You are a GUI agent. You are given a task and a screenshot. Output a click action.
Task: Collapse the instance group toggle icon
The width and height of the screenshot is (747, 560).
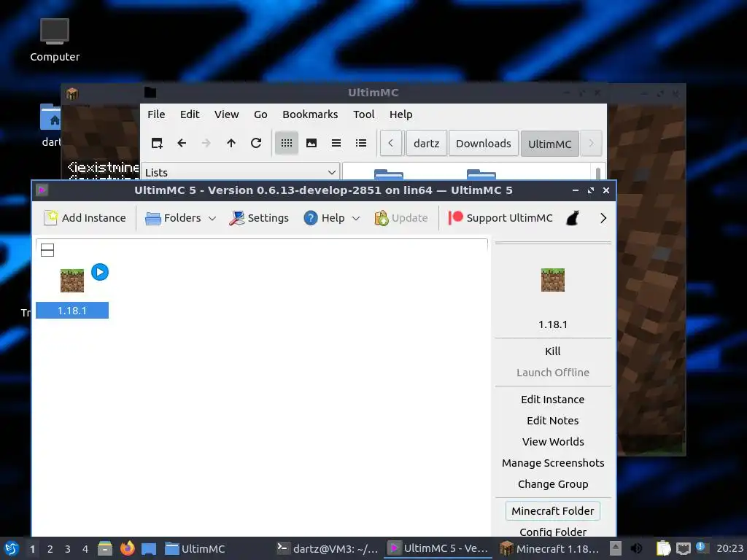(47, 250)
